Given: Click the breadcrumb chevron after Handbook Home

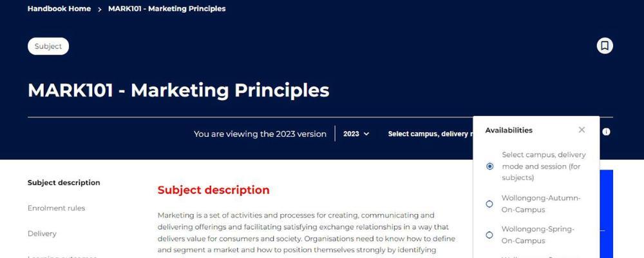Looking at the screenshot, I should pos(100,9).
